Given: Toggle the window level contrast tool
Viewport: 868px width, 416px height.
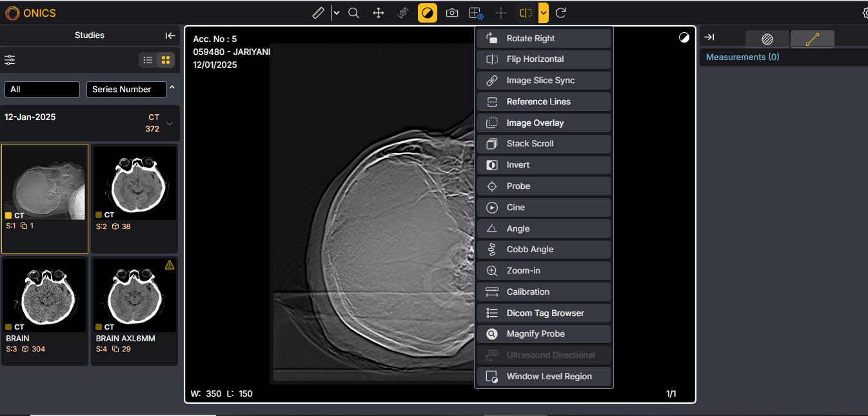Looking at the screenshot, I should (428, 13).
